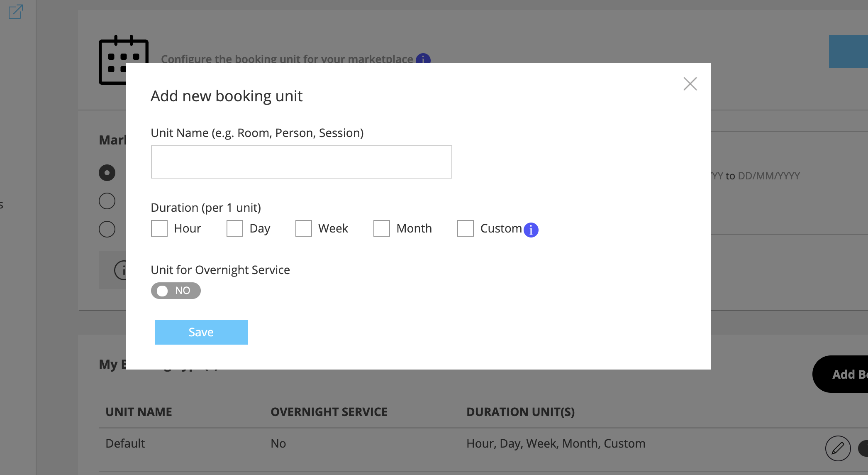Check the Custom duration checkbox

[466, 228]
